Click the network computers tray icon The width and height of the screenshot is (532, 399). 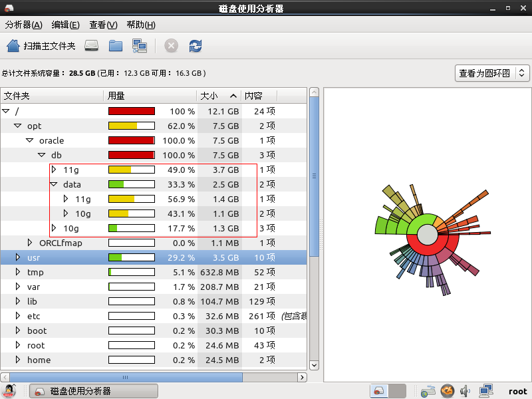[x=486, y=391]
